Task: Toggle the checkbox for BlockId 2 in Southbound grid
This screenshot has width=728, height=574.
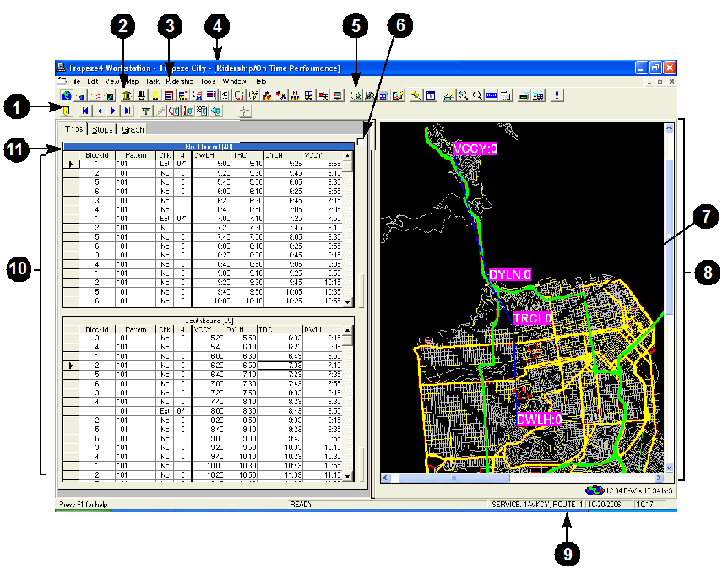Action: tap(163, 366)
